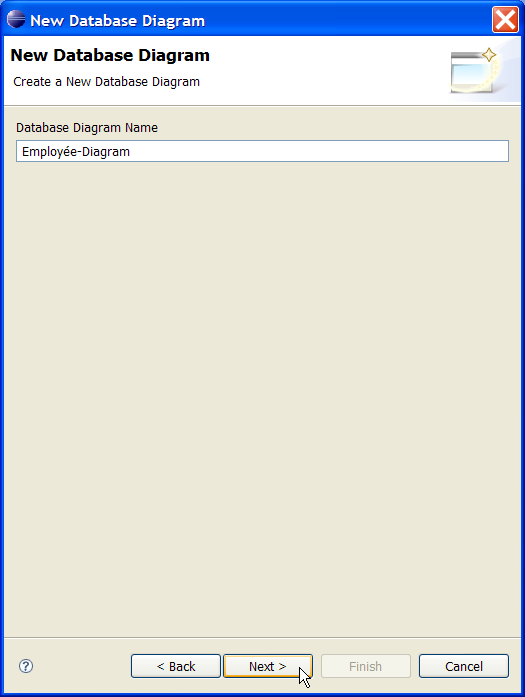Click the separator line above the buttons

click(262, 637)
